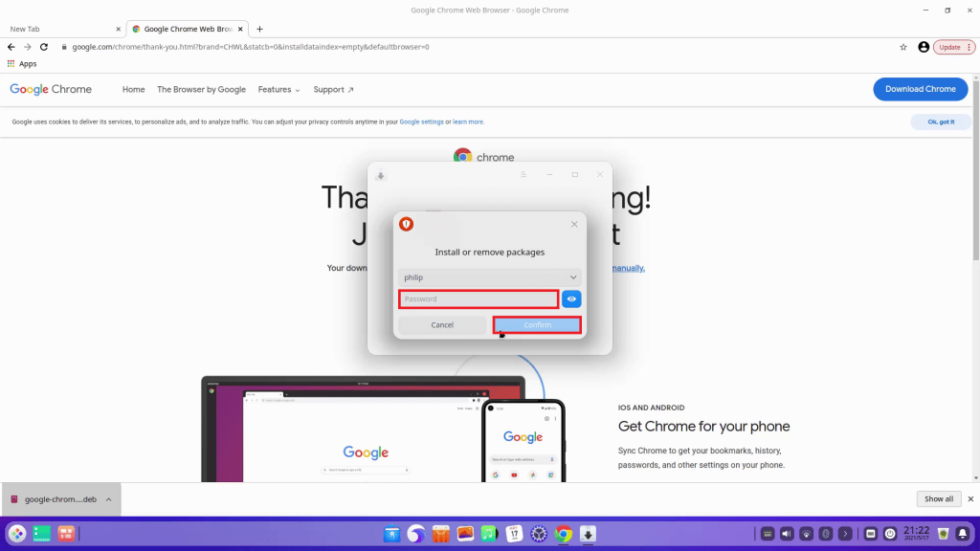Open the hamburger menu of the installer window
The height and width of the screenshot is (551, 980).
click(x=523, y=175)
